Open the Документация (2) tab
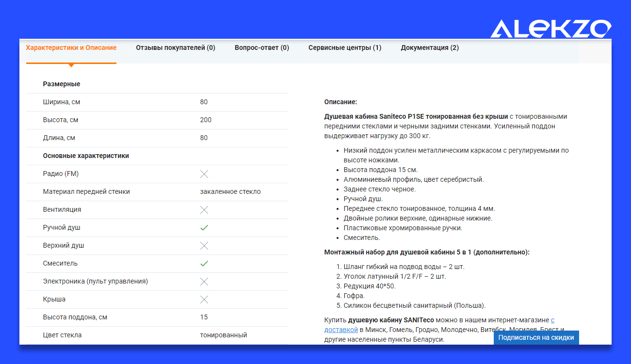The width and height of the screenshot is (631, 364). coord(430,48)
